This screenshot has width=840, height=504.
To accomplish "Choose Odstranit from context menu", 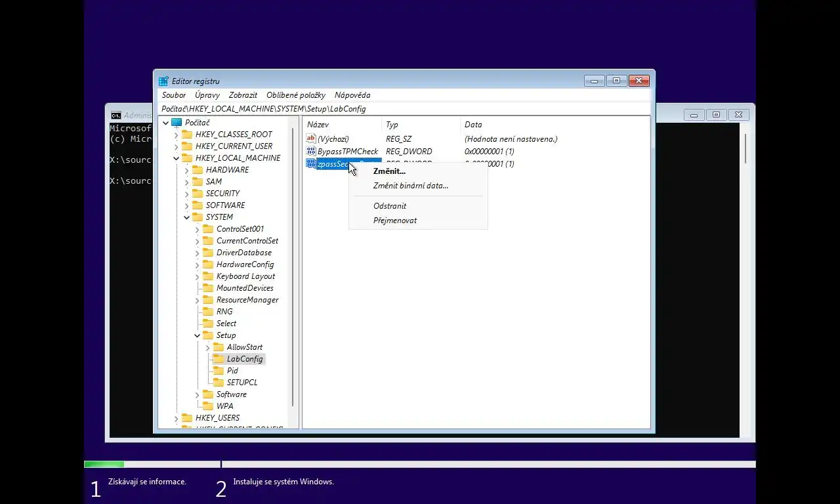I will pyautogui.click(x=418, y=206).
